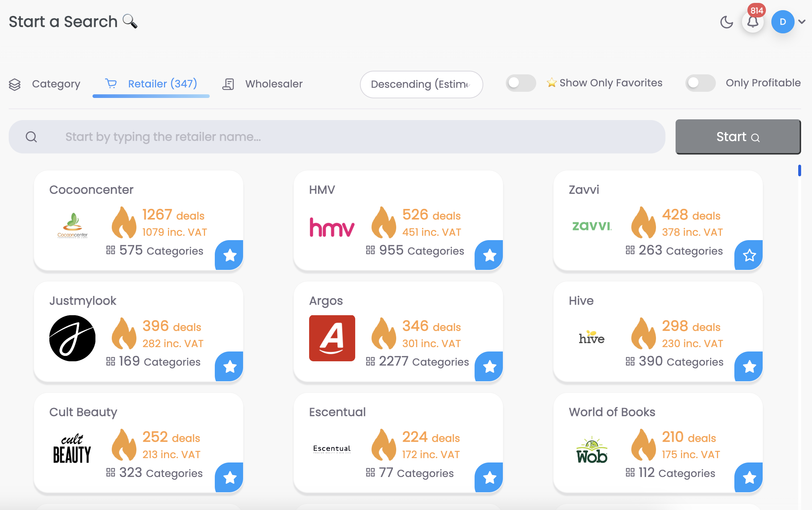Open the HMV retailer title
This screenshot has height=510, width=812.
(322, 190)
